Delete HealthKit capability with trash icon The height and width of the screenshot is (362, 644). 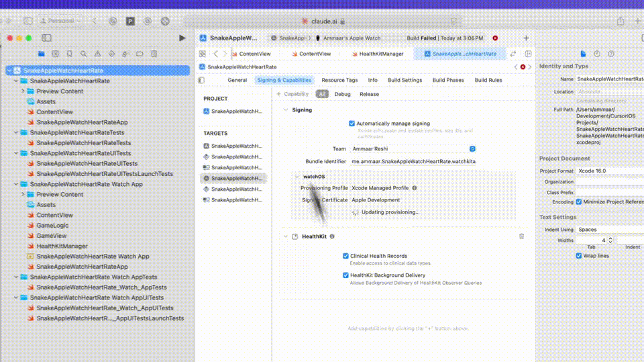[522, 236]
